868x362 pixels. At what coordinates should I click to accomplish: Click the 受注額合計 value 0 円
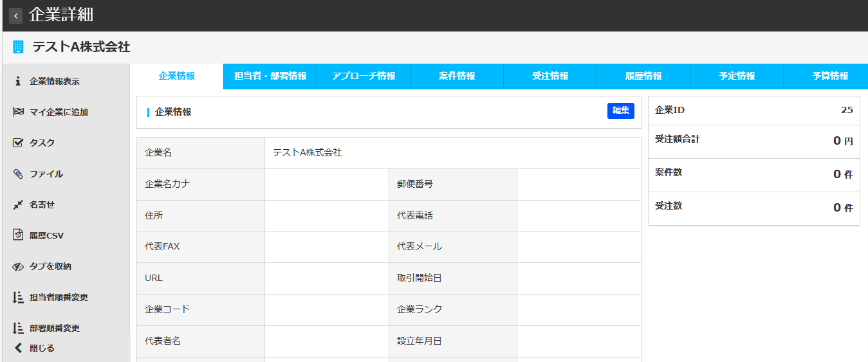coord(843,141)
